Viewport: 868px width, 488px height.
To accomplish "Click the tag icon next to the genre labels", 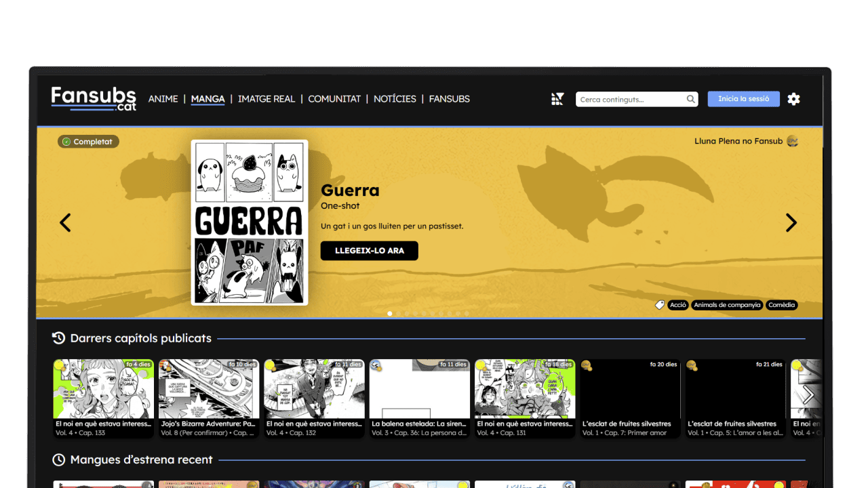I will (659, 305).
